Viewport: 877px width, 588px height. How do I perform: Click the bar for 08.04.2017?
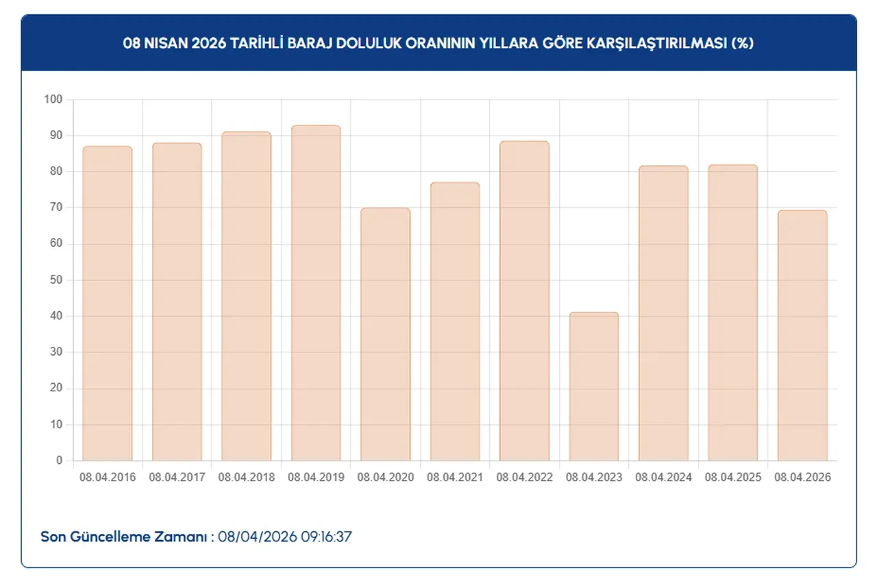[x=177, y=302]
